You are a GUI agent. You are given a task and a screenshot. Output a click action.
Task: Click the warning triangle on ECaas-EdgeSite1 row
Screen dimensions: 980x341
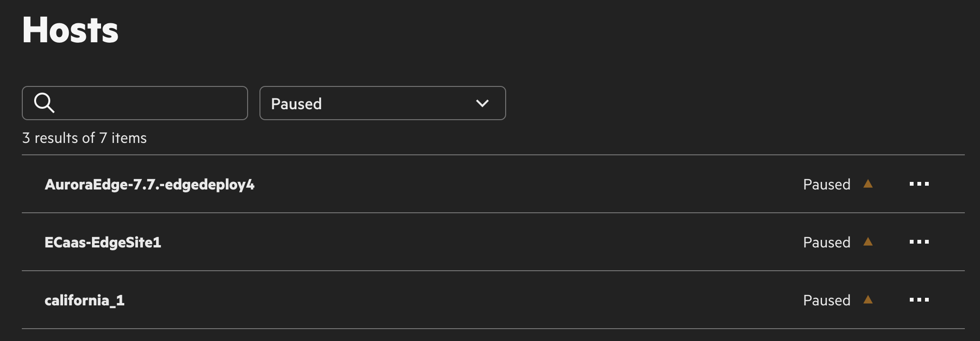[x=868, y=242]
